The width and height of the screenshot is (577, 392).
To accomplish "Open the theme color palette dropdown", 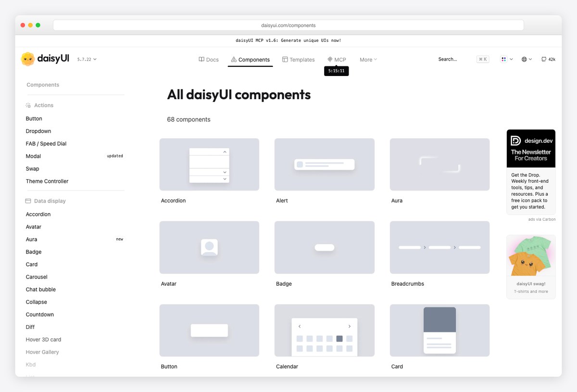I will pos(507,59).
